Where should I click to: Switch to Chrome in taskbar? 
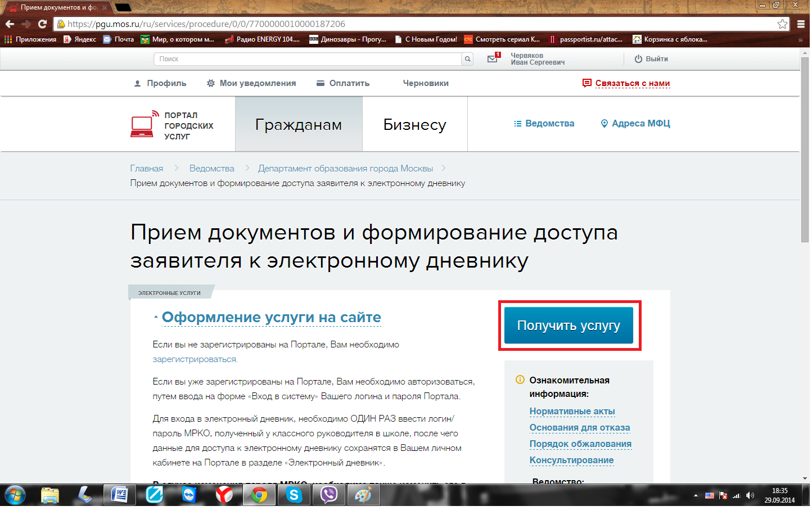(x=260, y=496)
